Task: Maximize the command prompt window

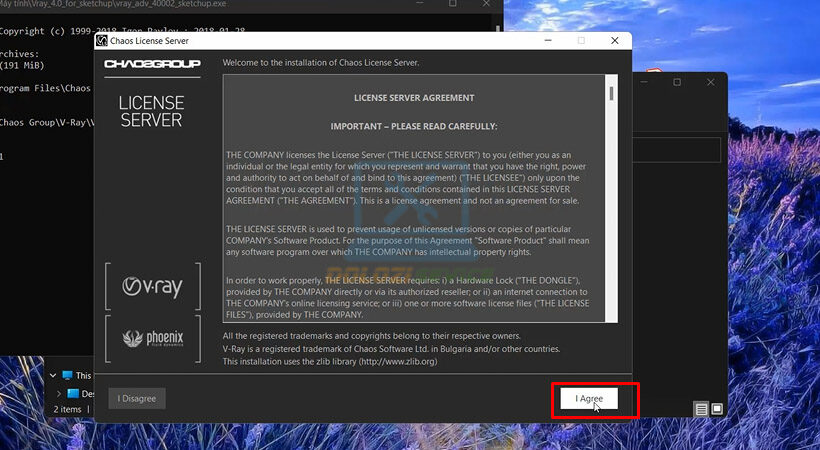Action: (452, 5)
